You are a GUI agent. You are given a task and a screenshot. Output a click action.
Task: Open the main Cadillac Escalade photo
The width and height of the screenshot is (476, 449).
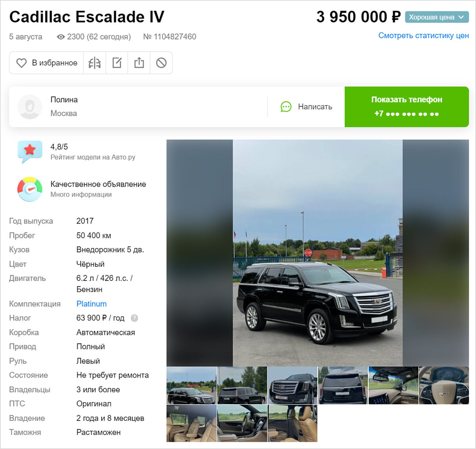[318, 253]
